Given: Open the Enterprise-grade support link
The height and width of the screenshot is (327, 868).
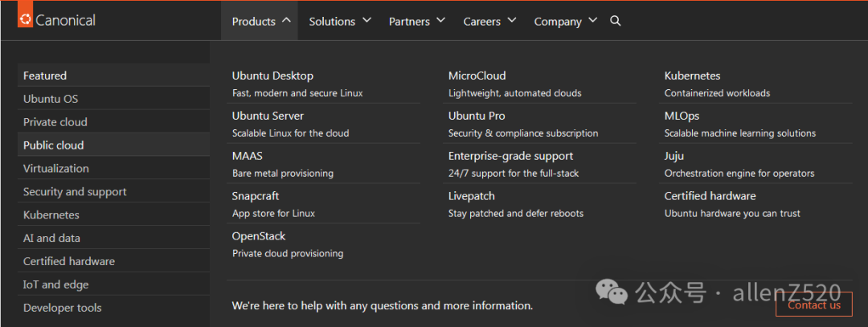Looking at the screenshot, I should 510,156.
